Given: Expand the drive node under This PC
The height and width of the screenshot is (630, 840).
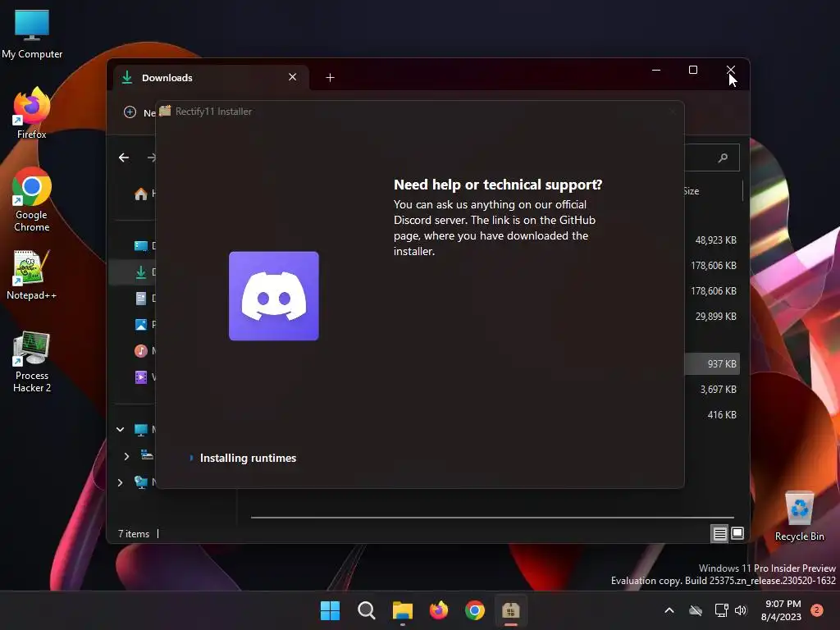Looking at the screenshot, I should click(x=126, y=456).
